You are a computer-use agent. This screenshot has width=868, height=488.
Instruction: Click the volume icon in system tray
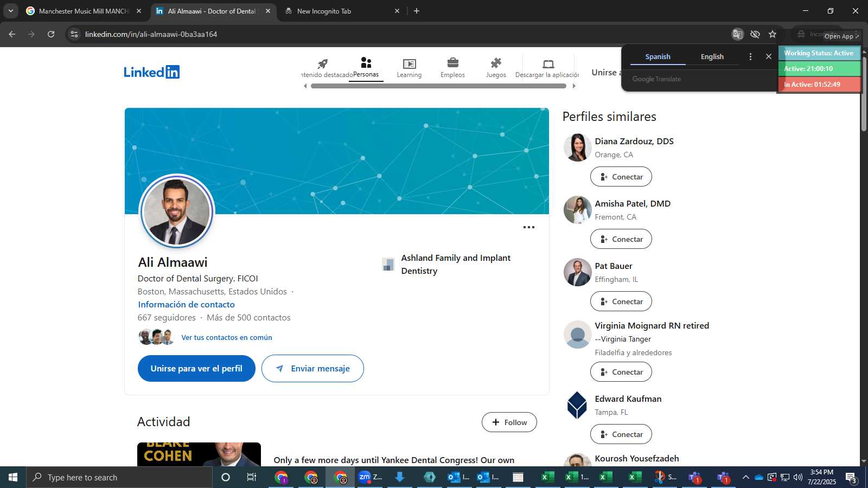pos(797,477)
